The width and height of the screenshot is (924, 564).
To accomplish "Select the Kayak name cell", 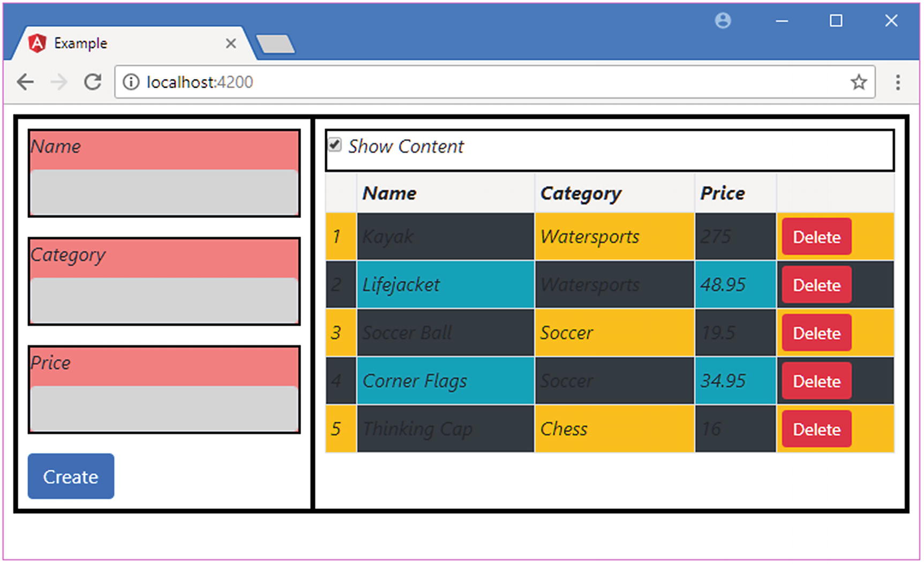I will 446,237.
